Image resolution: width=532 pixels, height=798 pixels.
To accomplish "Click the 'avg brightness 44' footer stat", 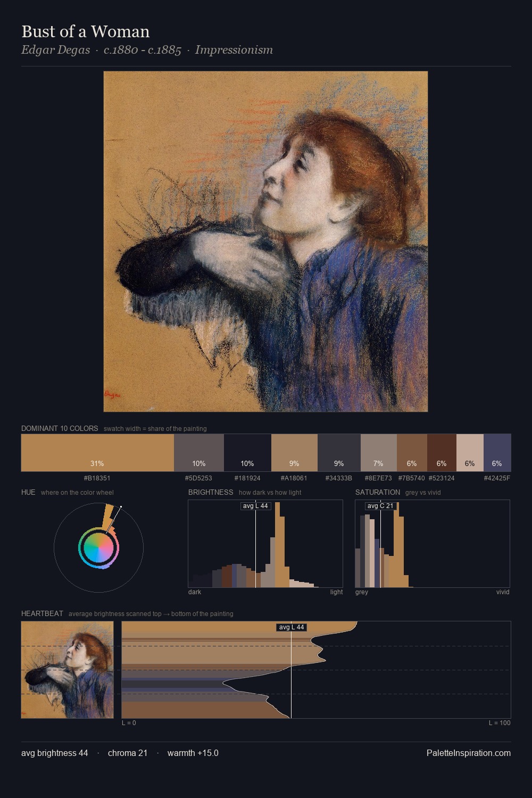I will (55, 753).
